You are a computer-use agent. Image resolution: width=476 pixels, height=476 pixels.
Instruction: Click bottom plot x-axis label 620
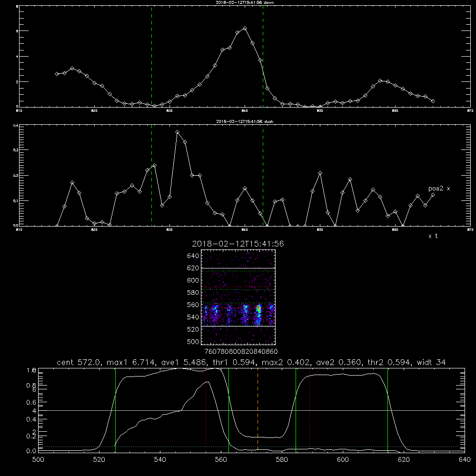point(404,460)
